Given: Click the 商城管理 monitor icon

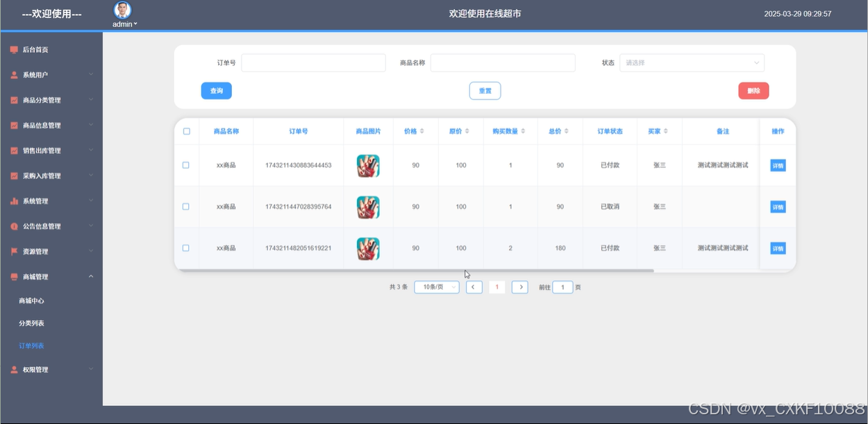Looking at the screenshot, I should [14, 277].
